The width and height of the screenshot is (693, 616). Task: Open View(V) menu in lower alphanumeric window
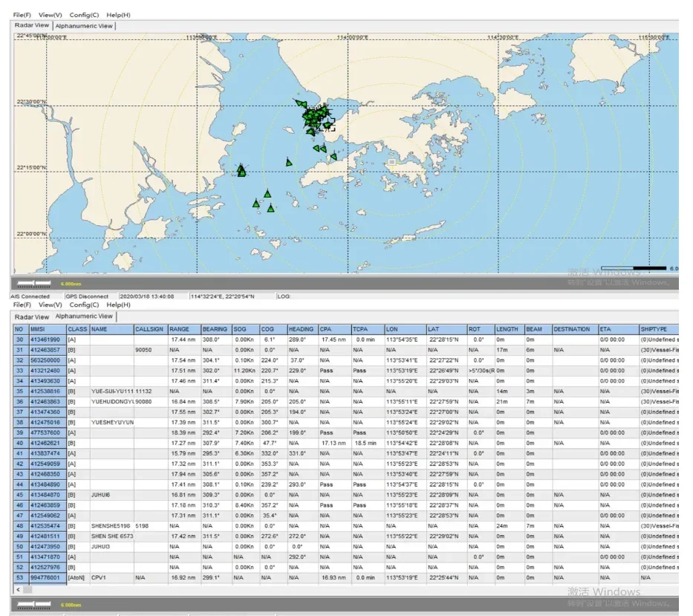[50, 305]
